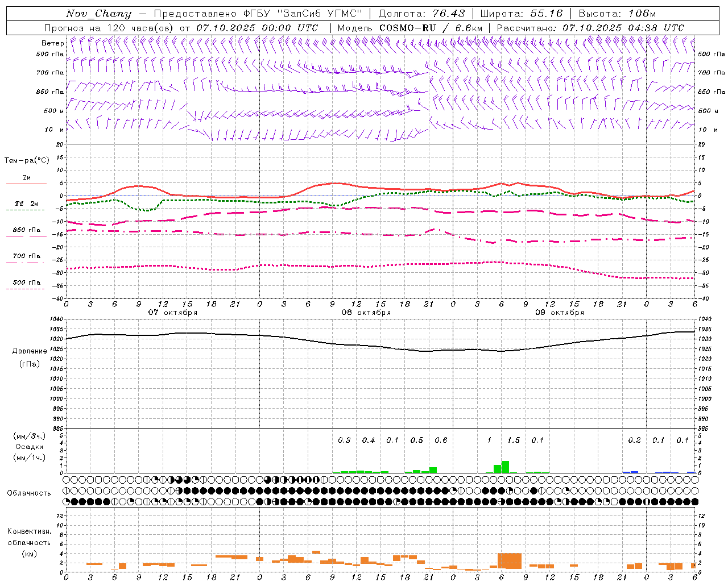Click the Осадки precipitation label
The width and height of the screenshot is (728, 582).
coord(30,447)
